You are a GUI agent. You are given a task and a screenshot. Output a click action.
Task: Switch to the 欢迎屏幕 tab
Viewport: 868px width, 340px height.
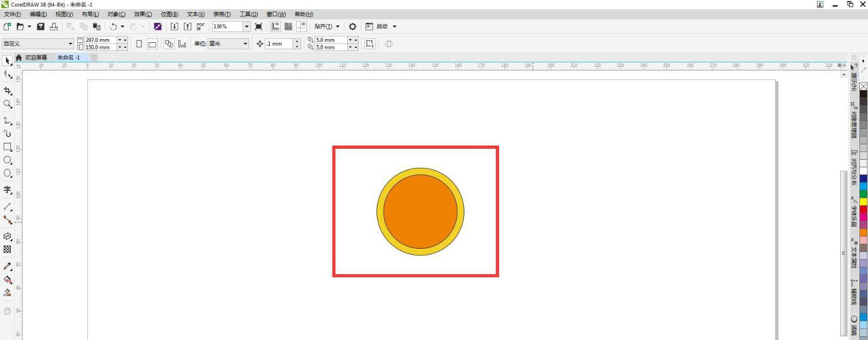(36, 58)
